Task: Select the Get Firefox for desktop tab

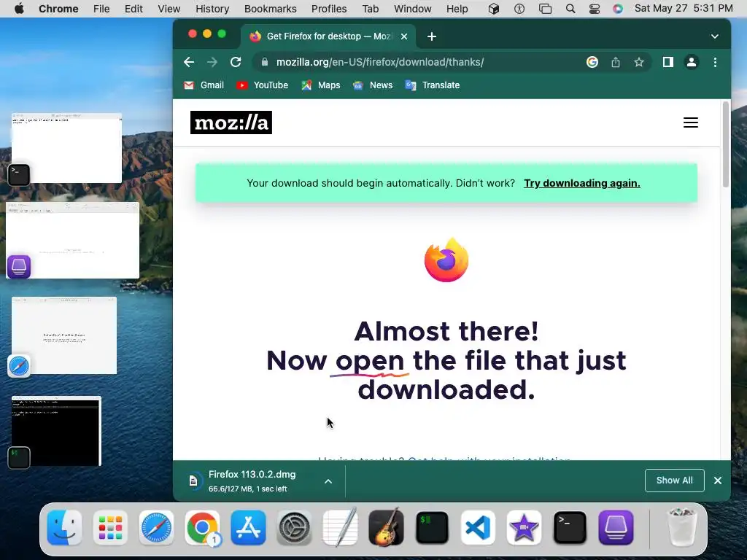Action: click(328, 36)
